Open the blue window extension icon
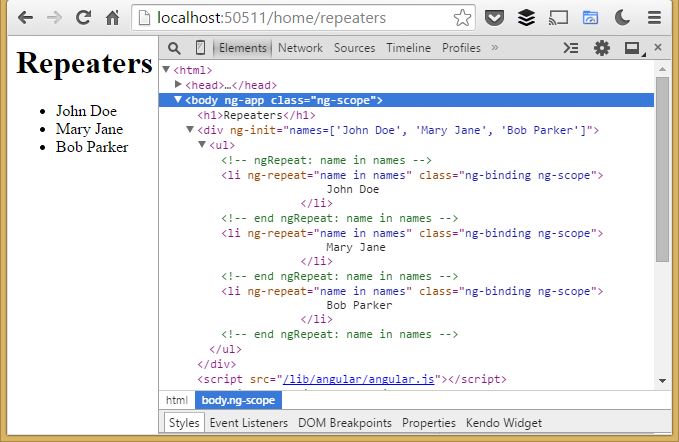 coord(590,18)
